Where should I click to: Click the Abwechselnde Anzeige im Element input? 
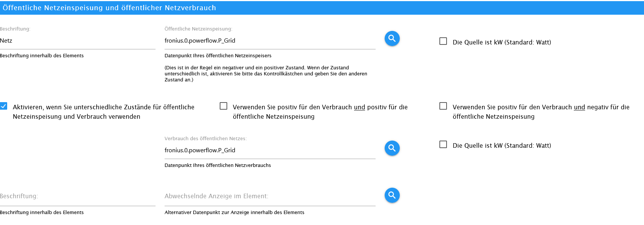pos(270,197)
